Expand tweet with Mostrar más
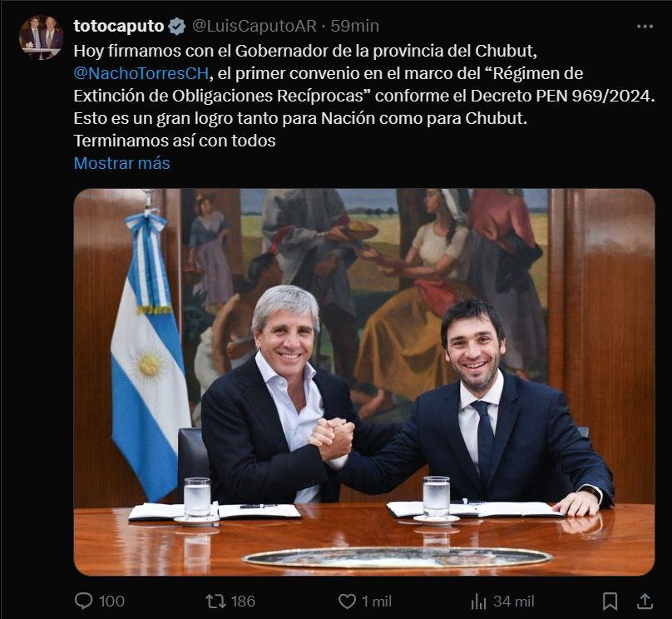The height and width of the screenshot is (619, 672). (121, 163)
